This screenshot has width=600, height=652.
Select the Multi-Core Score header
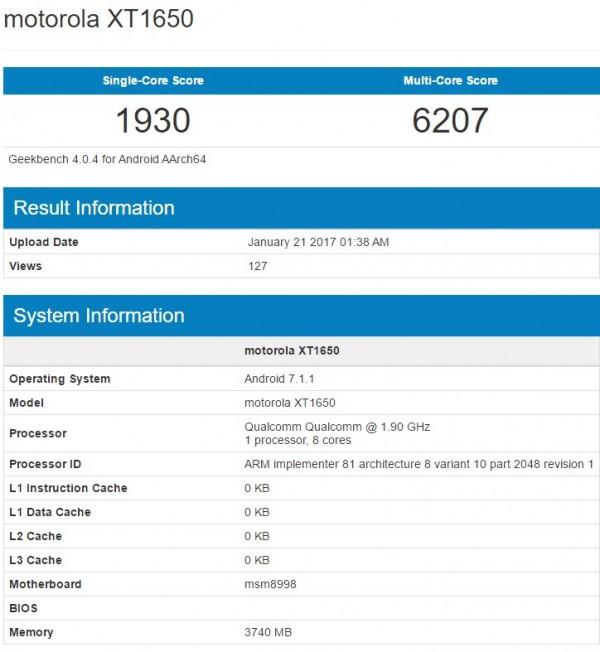coord(450,81)
